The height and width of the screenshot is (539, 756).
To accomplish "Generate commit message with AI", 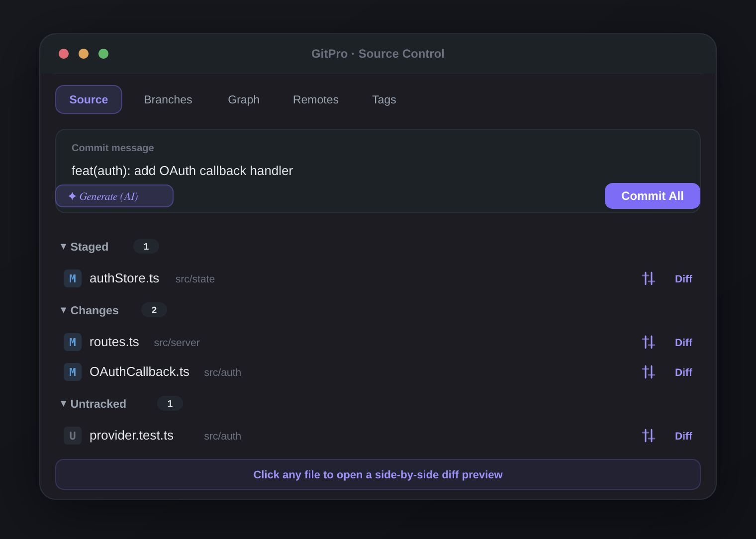I will click(x=114, y=196).
